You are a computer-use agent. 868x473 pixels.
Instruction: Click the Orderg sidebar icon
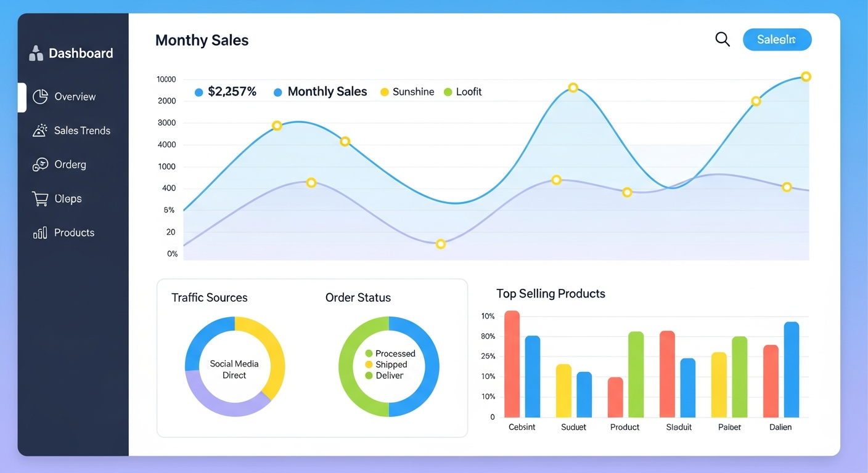click(40, 164)
